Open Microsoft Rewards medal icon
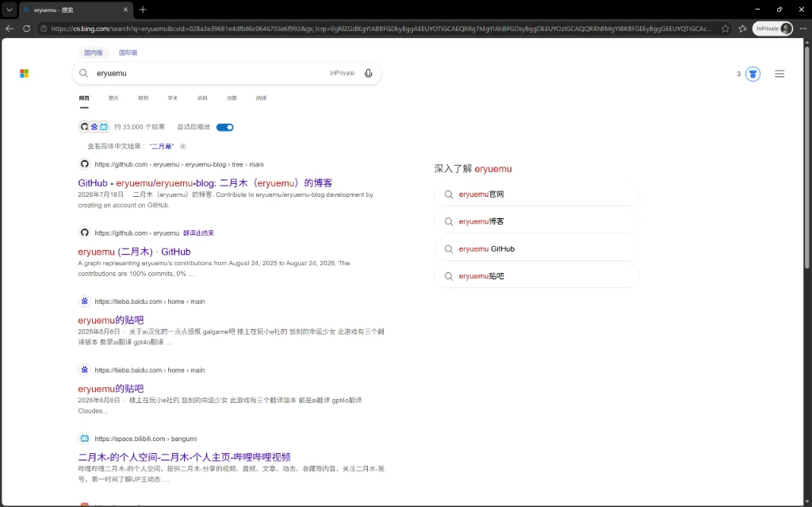The height and width of the screenshot is (507, 812). tap(753, 74)
